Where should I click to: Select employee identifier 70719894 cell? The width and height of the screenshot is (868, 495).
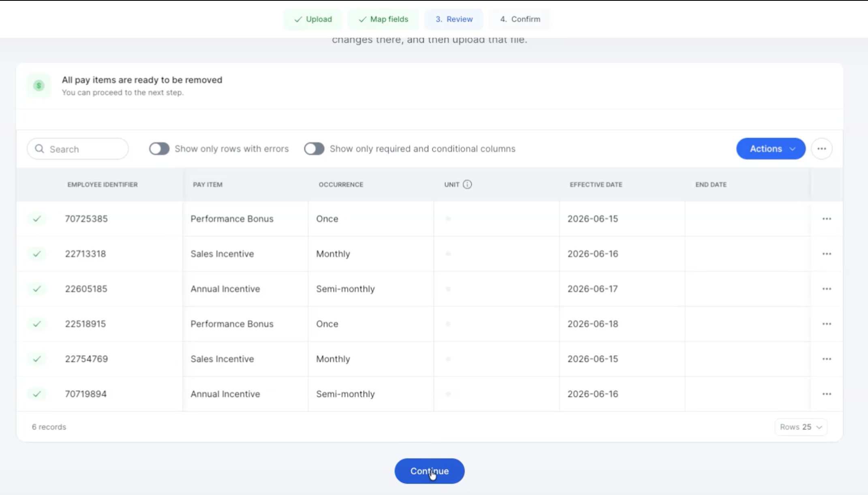tap(86, 394)
